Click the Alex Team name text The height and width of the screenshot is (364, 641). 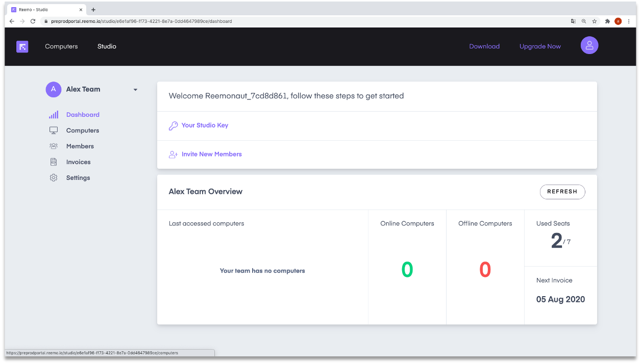83,89
